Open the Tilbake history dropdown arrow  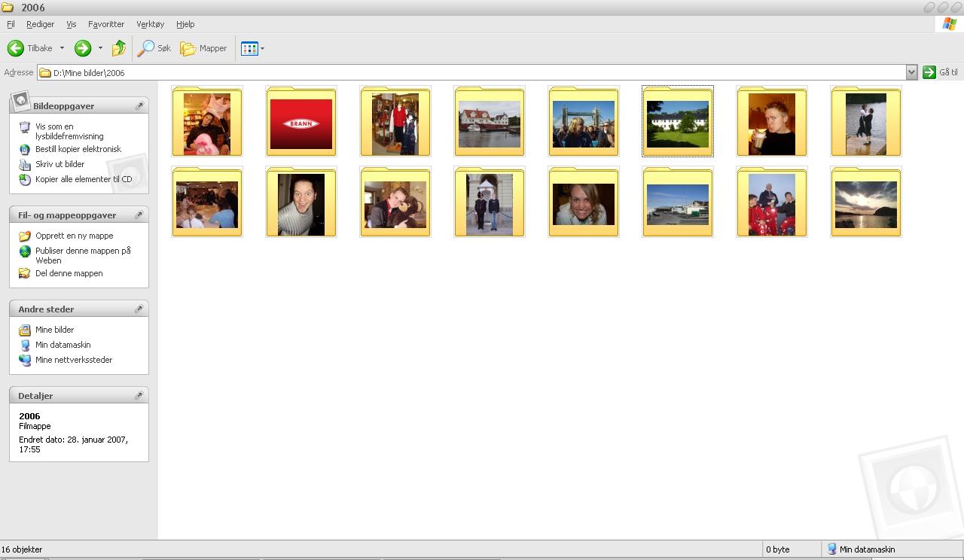[62, 48]
